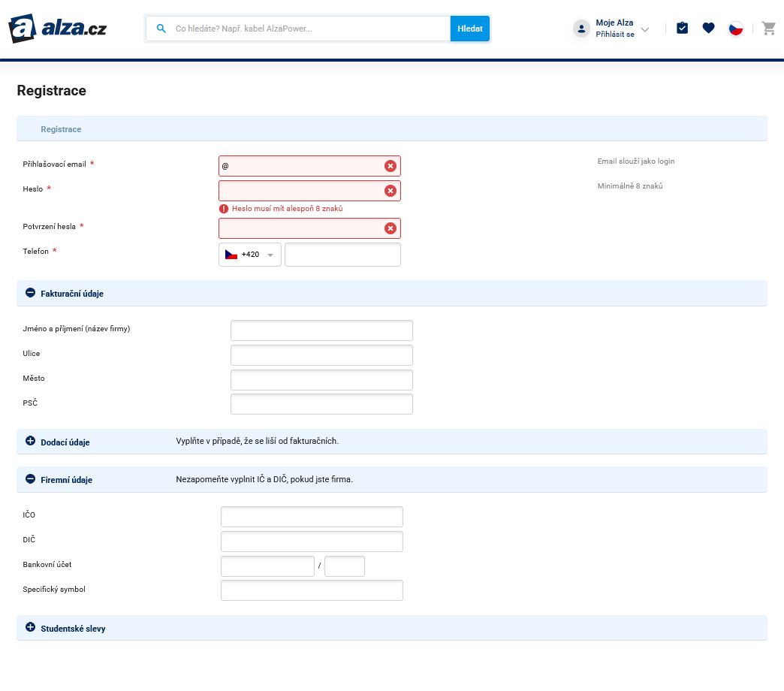784x691 pixels.
Task: Click the heart favorites icon
Action: (708, 28)
